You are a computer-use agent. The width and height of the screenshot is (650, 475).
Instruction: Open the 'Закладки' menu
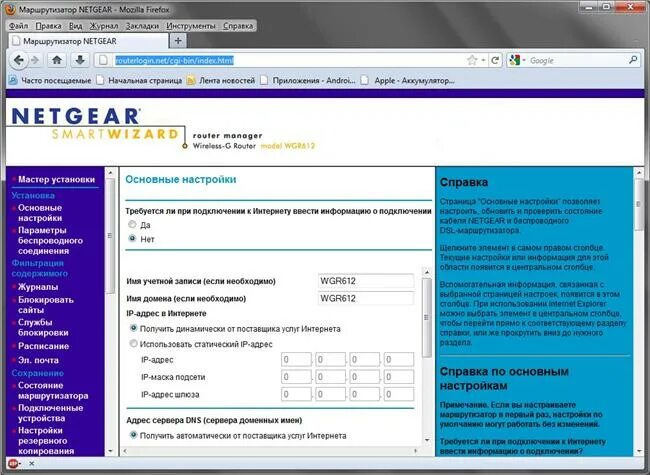(x=142, y=26)
